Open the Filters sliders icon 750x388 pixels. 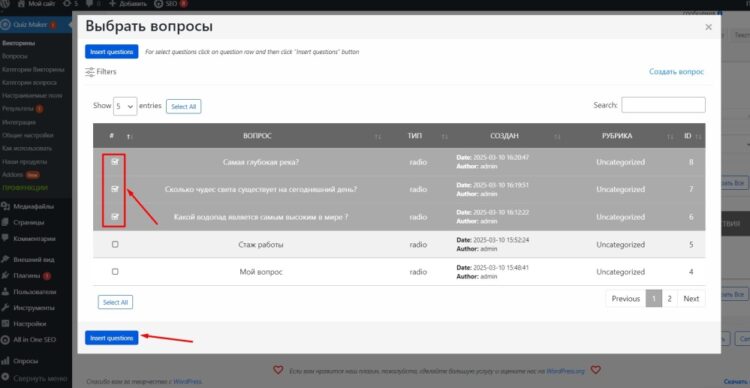click(x=90, y=72)
